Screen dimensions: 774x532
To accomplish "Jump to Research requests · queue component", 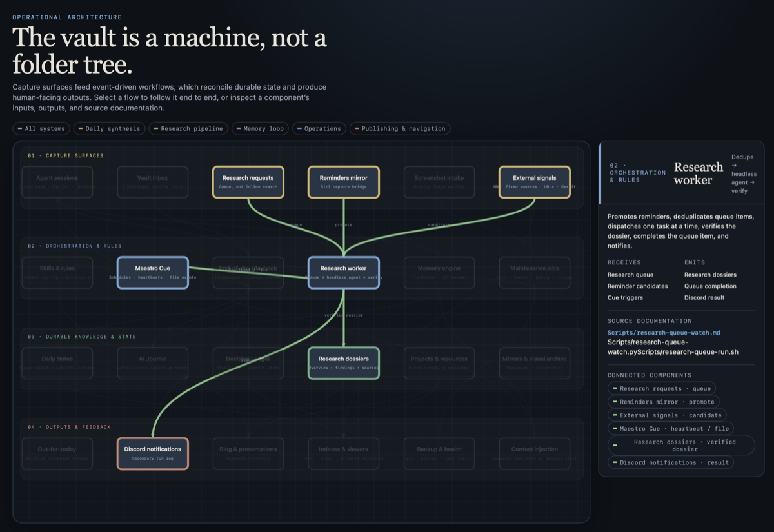I will [x=662, y=388].
